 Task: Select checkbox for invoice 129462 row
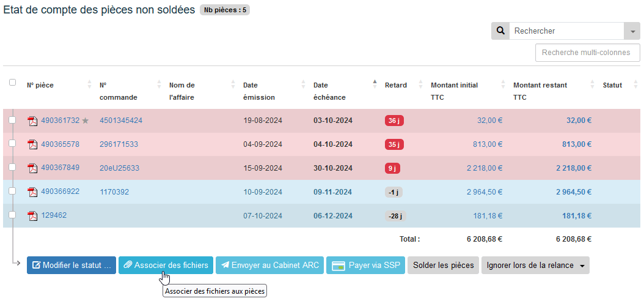pyautogui.click(x=12, y=215)
